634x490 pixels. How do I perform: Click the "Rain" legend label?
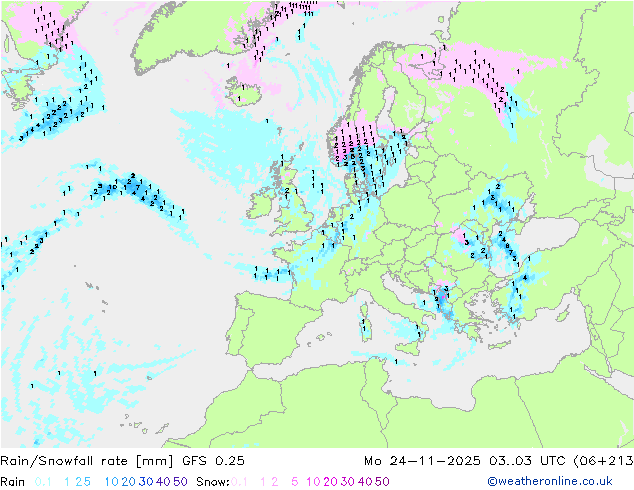coord(13,482)
